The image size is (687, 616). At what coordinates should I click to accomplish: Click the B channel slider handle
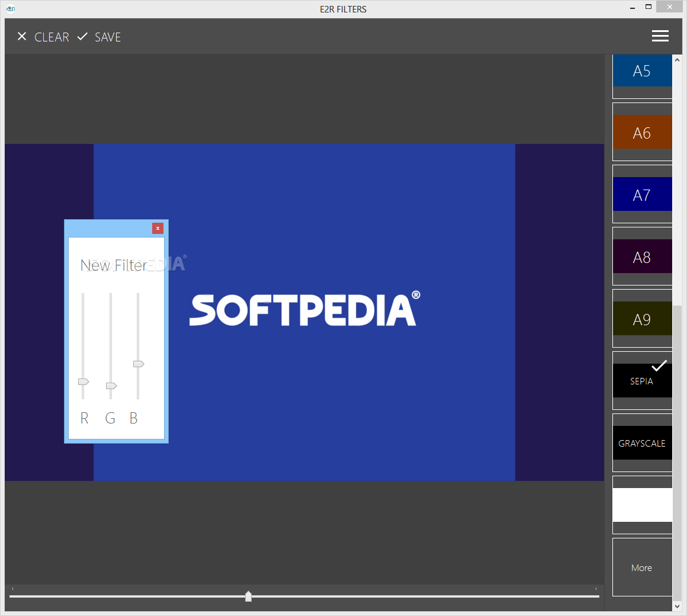tap(139, 364)
